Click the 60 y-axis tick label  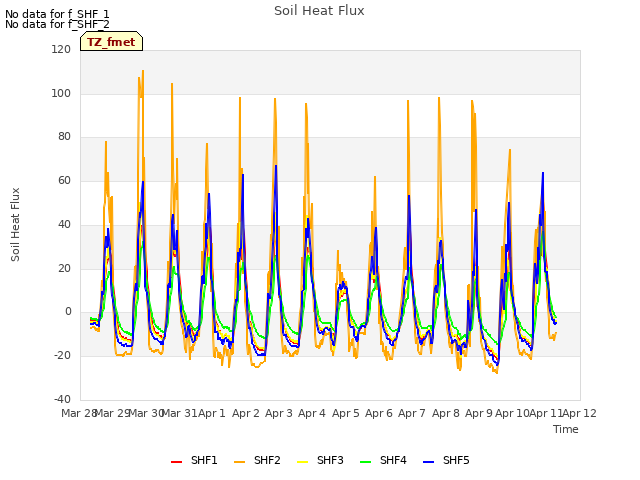tap(64, 181)
